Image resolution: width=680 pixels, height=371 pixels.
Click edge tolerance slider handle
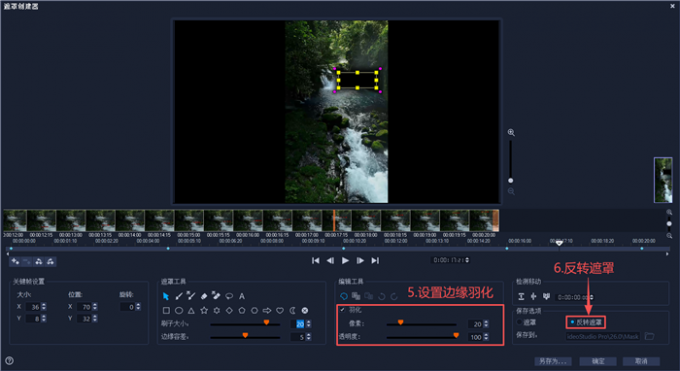tap(245, 335)
